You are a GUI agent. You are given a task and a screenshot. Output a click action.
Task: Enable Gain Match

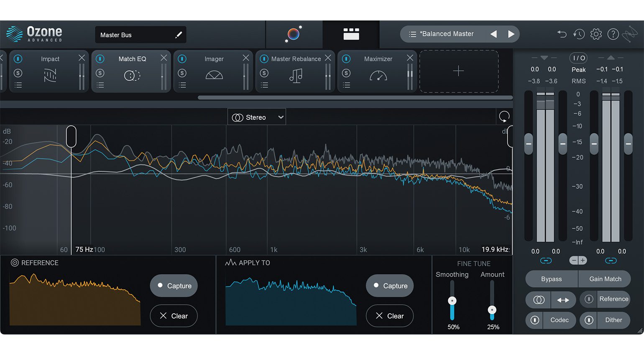click(605, 279)
